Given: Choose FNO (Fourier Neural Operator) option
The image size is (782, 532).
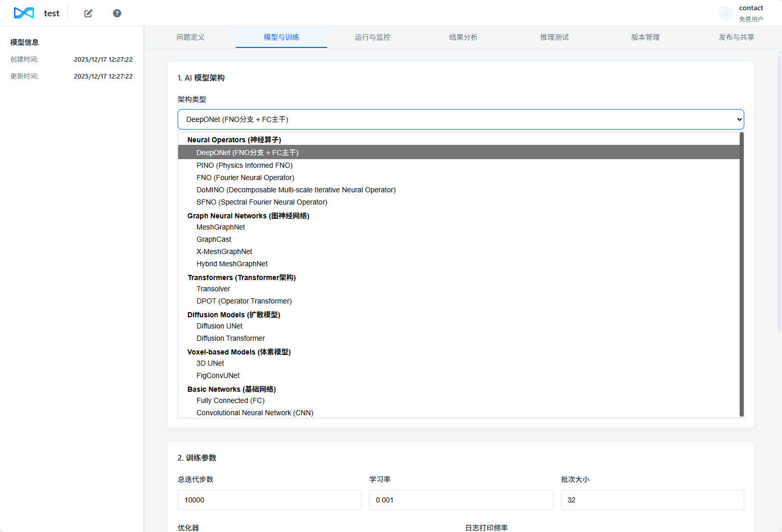Looking at the screenshot, I should pyautogui.click(x=245, y=178).
